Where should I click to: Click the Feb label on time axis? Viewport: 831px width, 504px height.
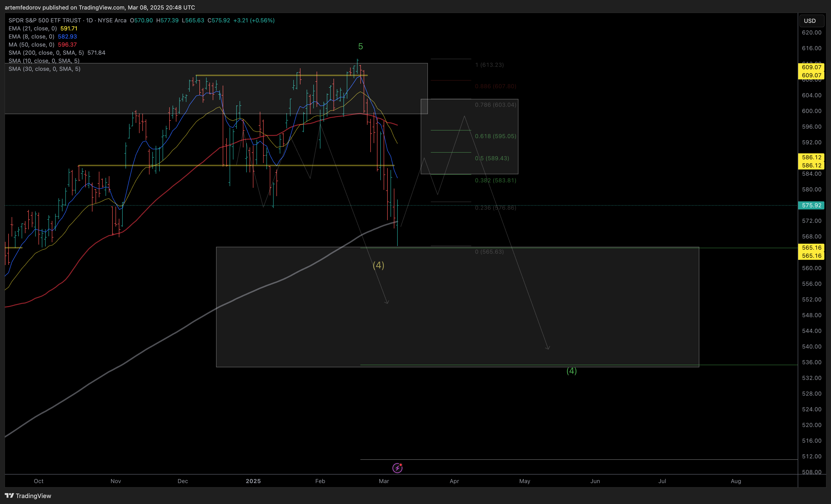320,481
